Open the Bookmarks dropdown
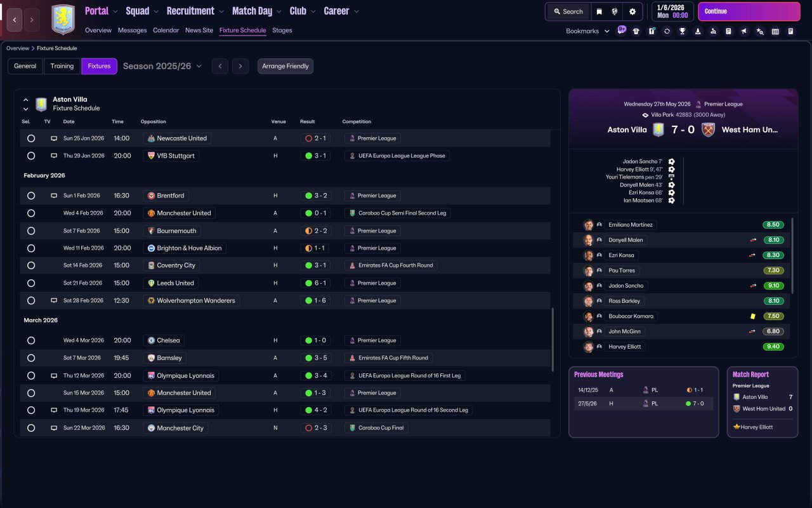 click(x=587, y=31)
